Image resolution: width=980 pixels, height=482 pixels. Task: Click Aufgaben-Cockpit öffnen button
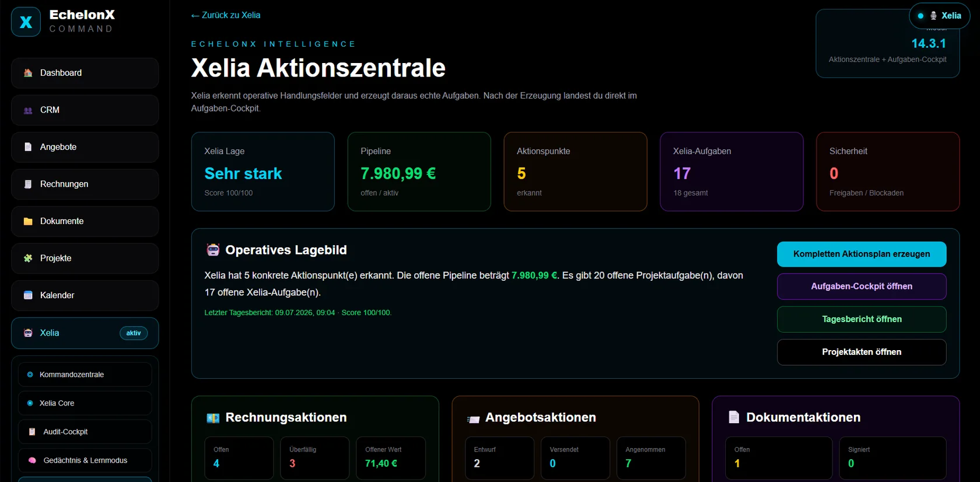[x=862, y=287]
